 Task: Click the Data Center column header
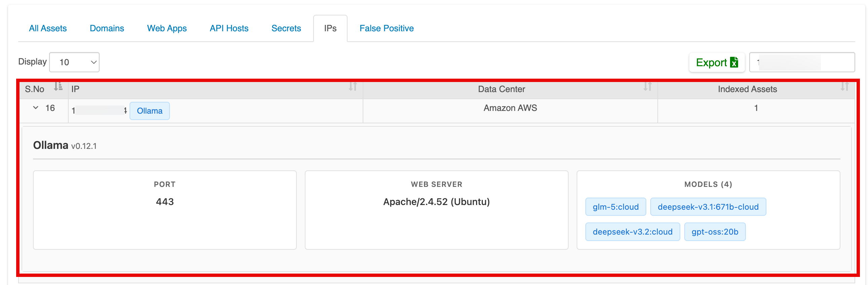point(501,89)
